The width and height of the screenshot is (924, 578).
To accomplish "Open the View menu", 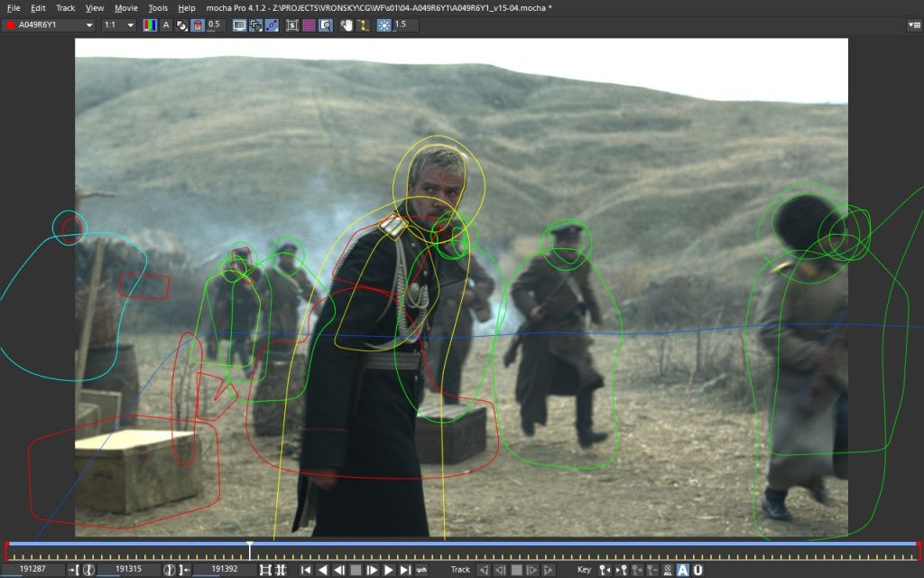I will (x=94, y=8).
